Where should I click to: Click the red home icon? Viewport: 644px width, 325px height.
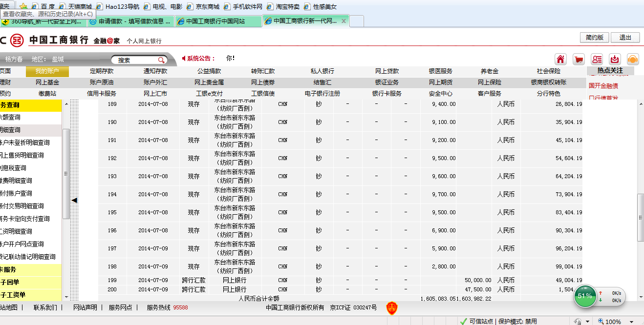pyautogui.click(x=561, y=59)
